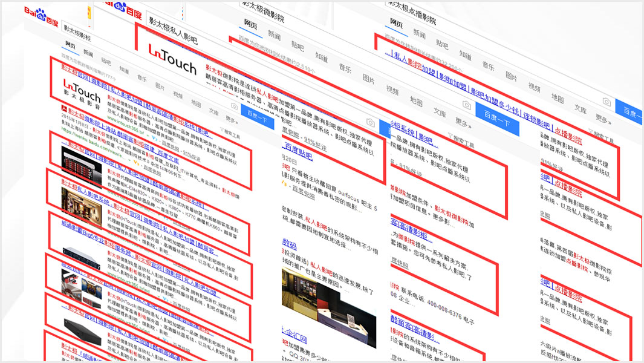Screen dimensions: 644x363
Task: Expand 更多» in the 影太极点播影院 page
Action: coord(602,119)
